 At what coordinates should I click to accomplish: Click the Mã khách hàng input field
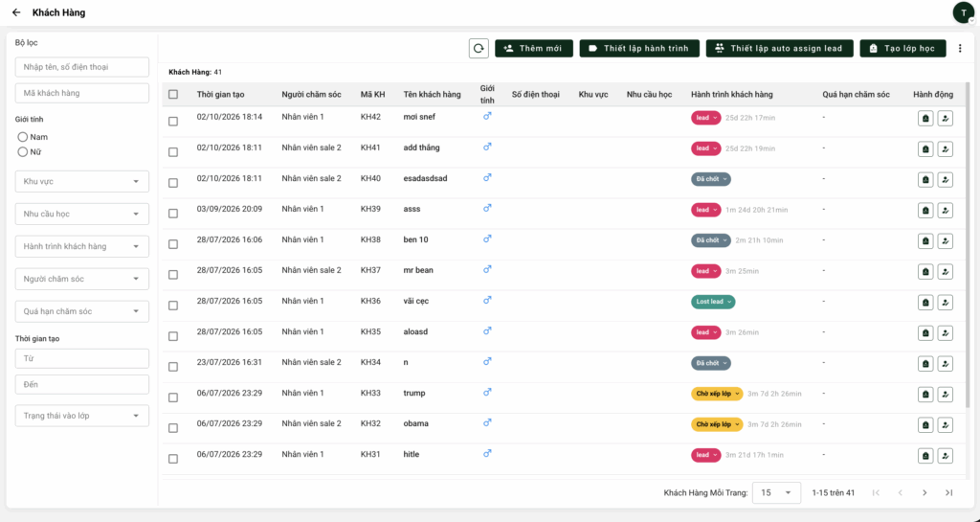point(82,93)
